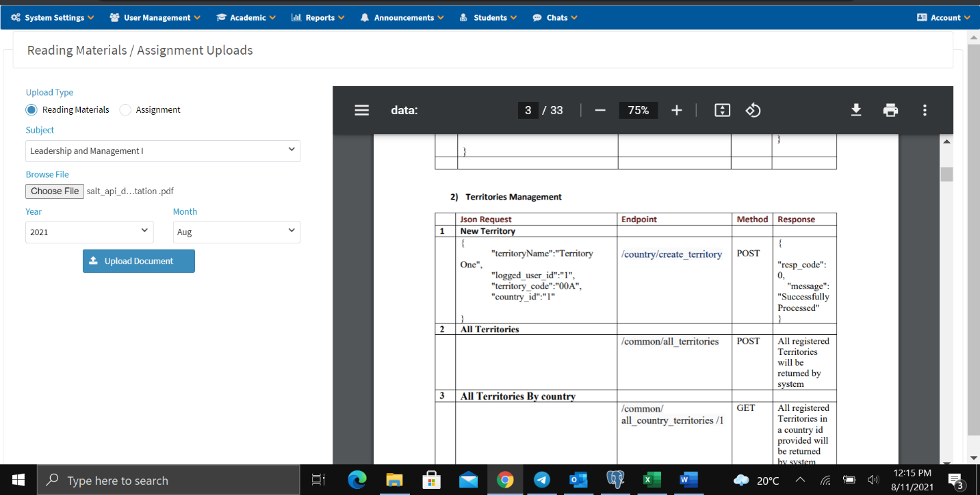This screenshot has height=495, width=980.
Task: Open PDF viewer more actions menu
Action: click(x=925, y=110)
